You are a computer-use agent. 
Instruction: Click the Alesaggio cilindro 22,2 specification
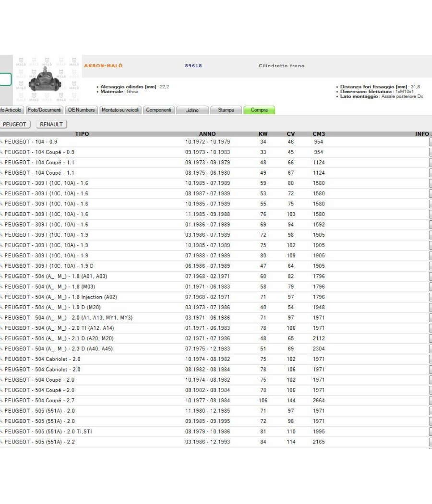135,87
